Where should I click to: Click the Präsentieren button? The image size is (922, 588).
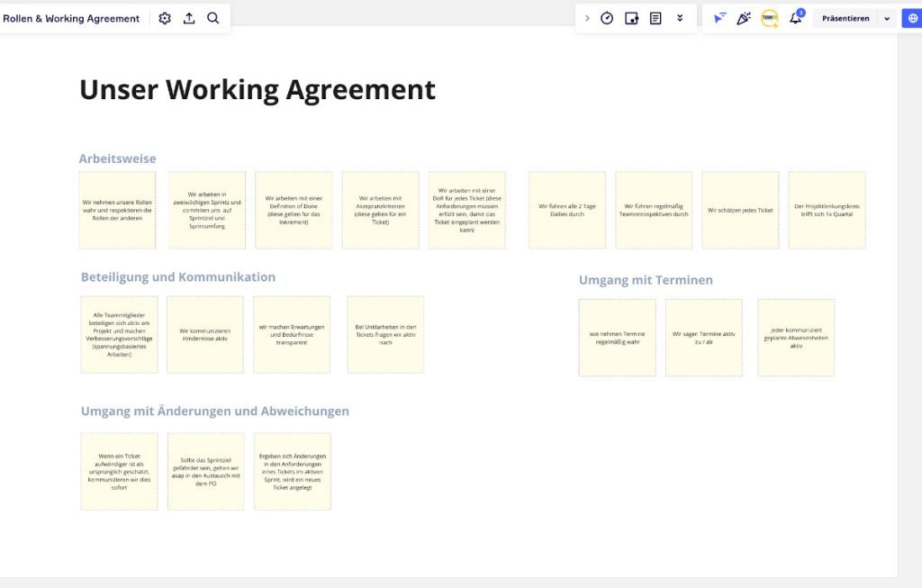tap(845, 18)
